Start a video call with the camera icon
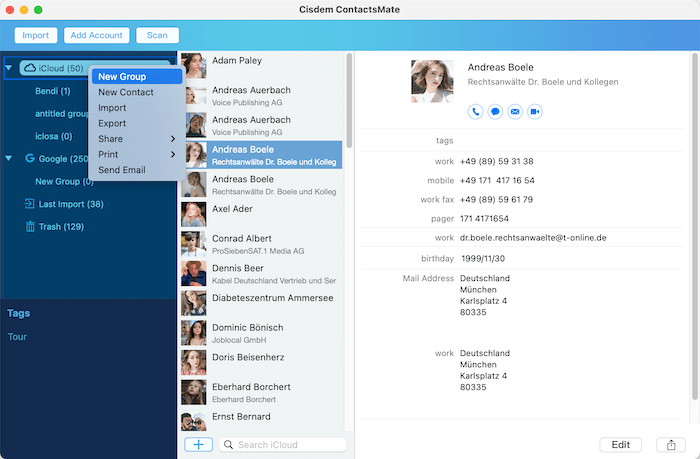 click(534, 112)
